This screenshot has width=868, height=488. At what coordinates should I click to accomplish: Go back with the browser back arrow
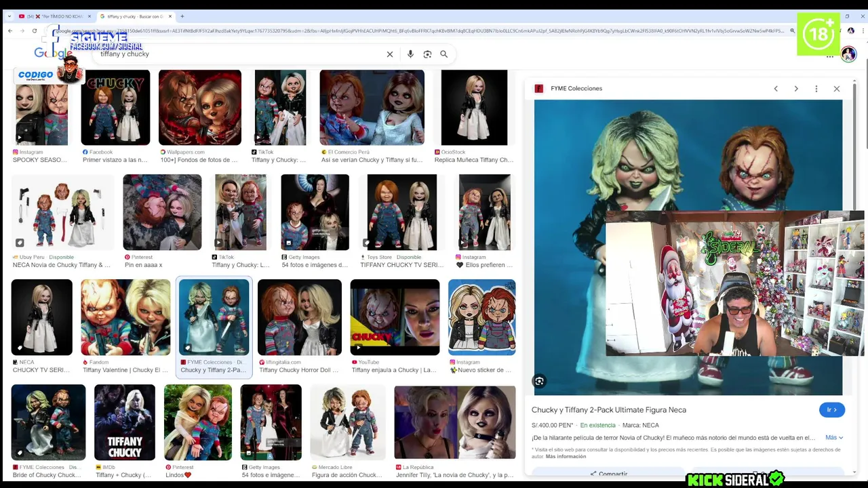[10, 30]
